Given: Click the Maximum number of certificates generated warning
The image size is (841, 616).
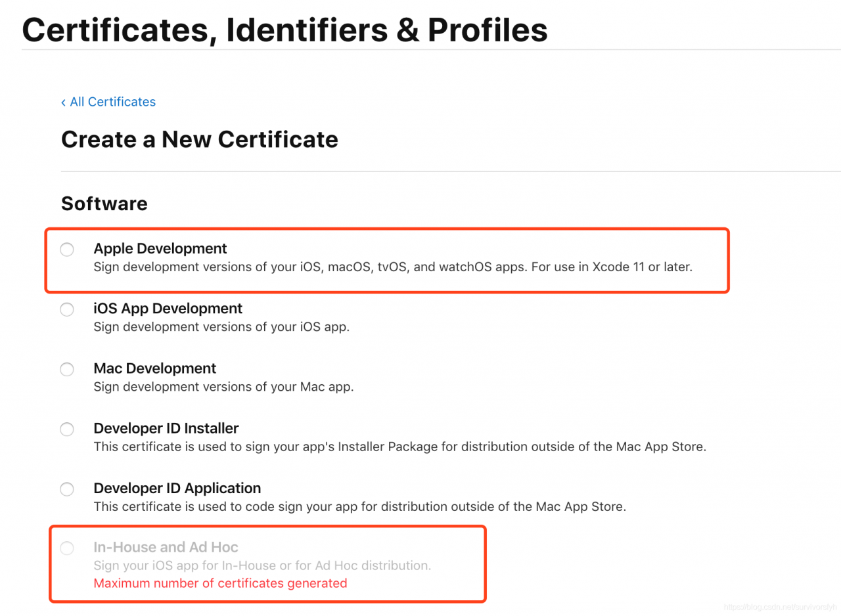Looking at the screenshot, I should click(220, 583).
